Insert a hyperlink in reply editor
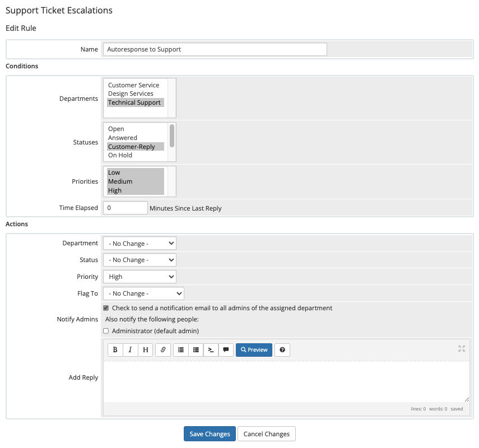Screen dimensions: 479x448 [163, 349]
